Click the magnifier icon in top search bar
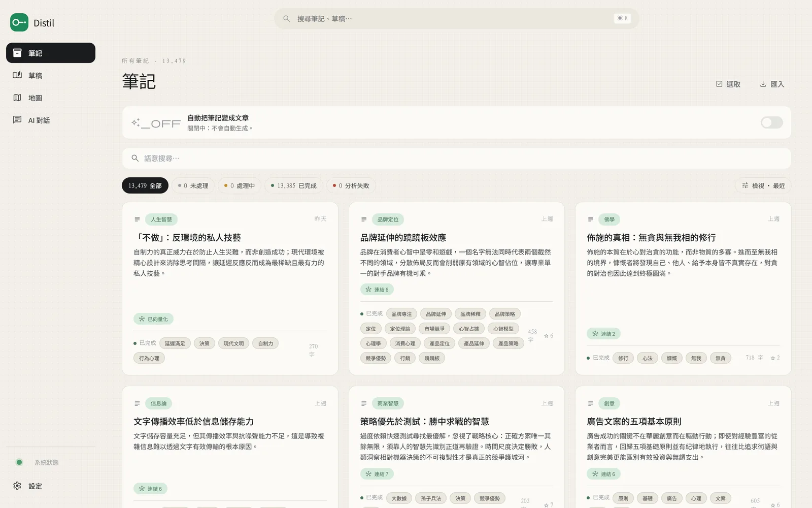This screenshot has width=812, height=508. (287, 18)
